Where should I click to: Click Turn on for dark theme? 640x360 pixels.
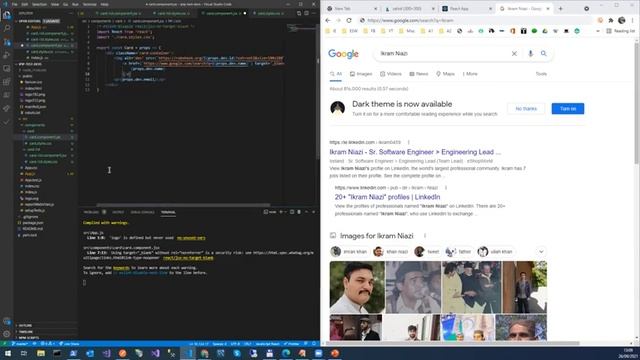pos(568,109)
